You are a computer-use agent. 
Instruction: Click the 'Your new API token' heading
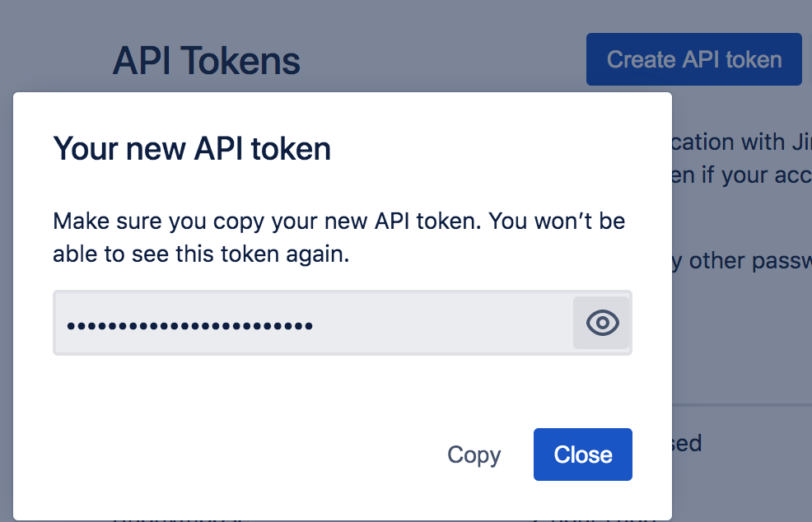192,149
